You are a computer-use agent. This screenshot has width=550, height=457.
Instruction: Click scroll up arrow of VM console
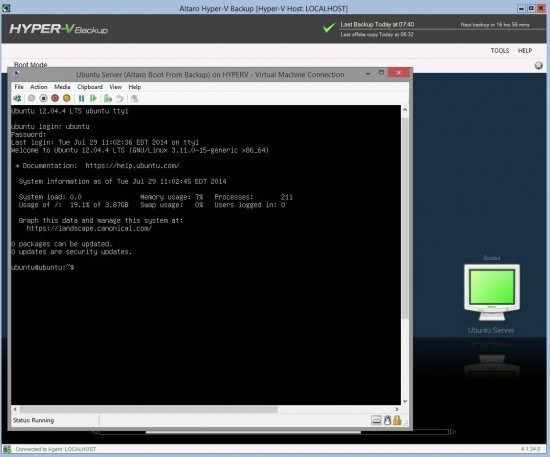pos(405,110)
